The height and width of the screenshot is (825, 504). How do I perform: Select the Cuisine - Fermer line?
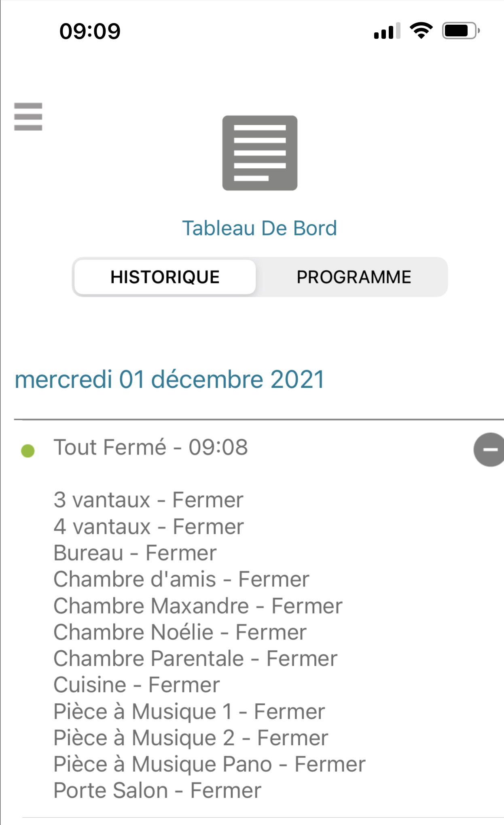(x=137, y=685)
